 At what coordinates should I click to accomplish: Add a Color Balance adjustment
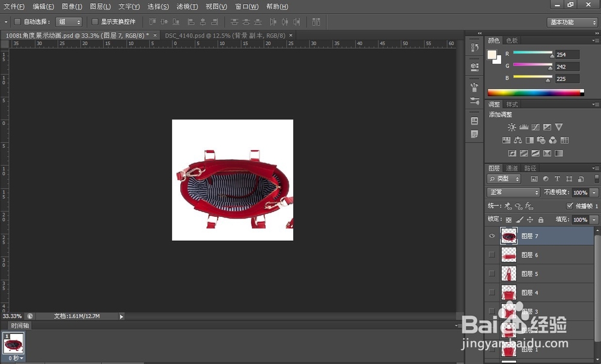tap(518, 140)
